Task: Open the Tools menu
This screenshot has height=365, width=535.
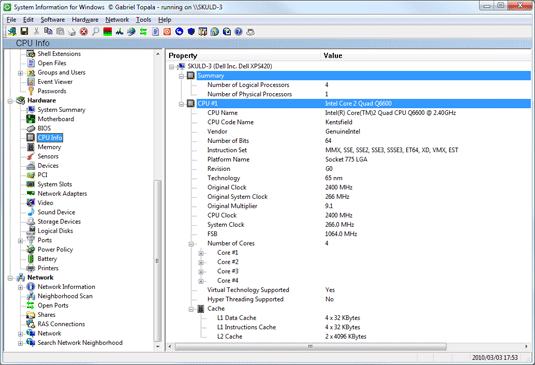Action: tap(143, 20)
